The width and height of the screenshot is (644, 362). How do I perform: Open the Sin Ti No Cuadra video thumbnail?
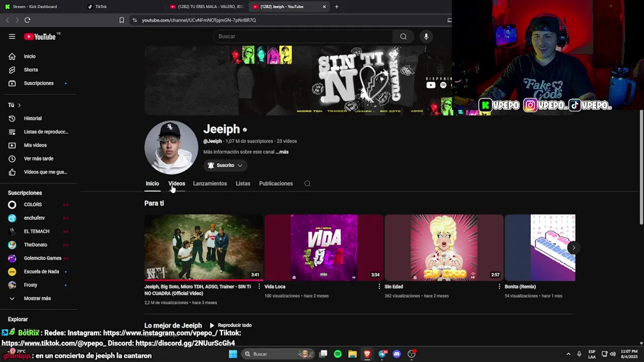[204, 247]
